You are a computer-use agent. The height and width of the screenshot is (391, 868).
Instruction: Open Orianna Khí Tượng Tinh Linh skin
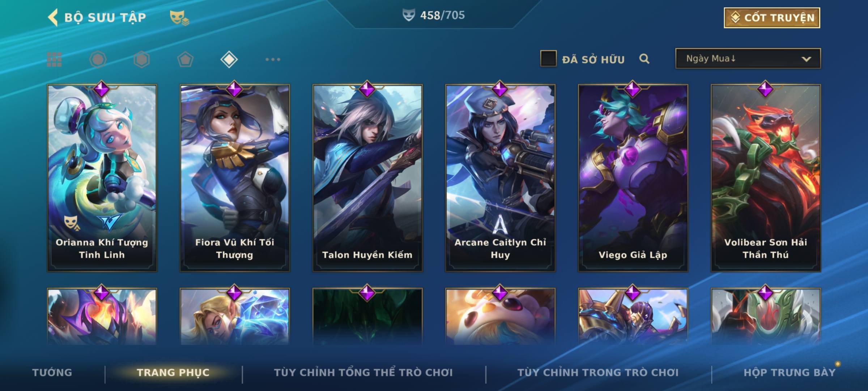click(102, 178)
